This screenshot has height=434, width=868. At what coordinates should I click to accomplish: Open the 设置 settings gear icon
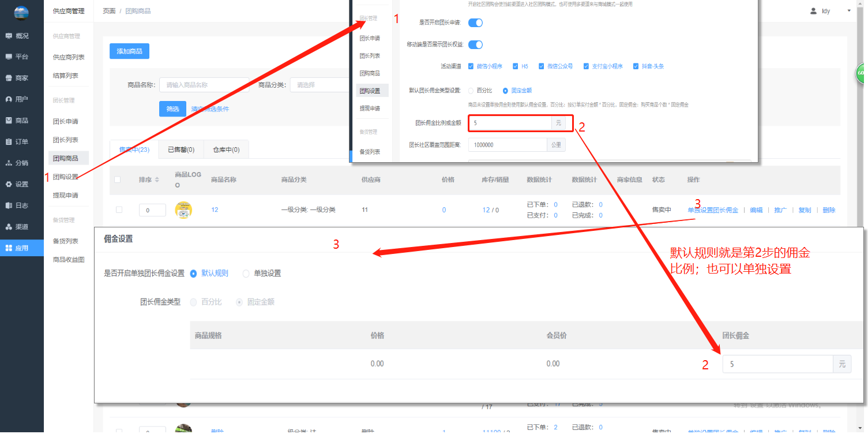pos(9,184)
